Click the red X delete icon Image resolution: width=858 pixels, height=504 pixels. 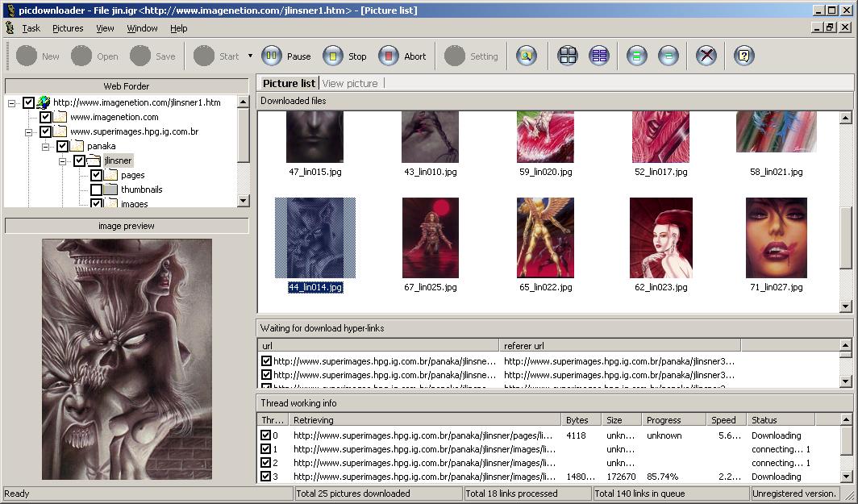pyautogui.click(x=706, y=56)
